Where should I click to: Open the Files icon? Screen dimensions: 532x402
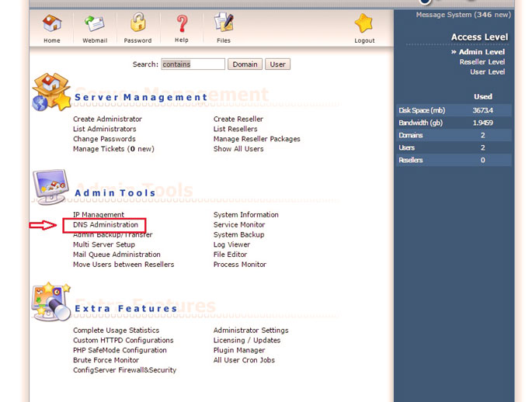pyautogui.click(x=224, y=23)
